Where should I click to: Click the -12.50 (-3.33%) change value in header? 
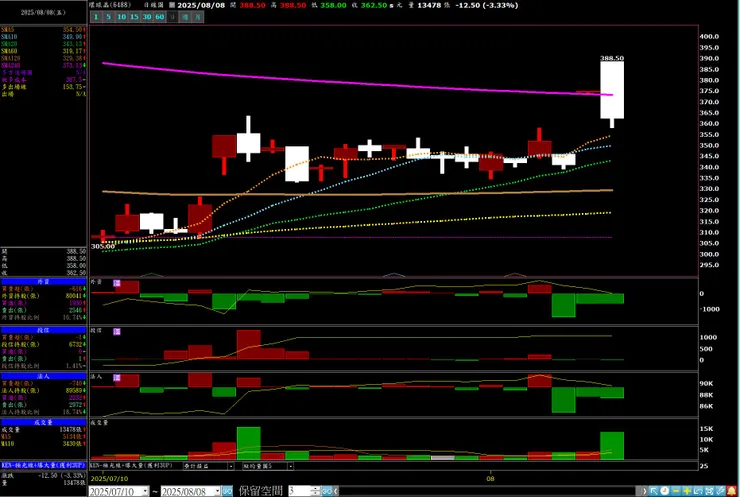pyautogui.click(x=487, y=5)
